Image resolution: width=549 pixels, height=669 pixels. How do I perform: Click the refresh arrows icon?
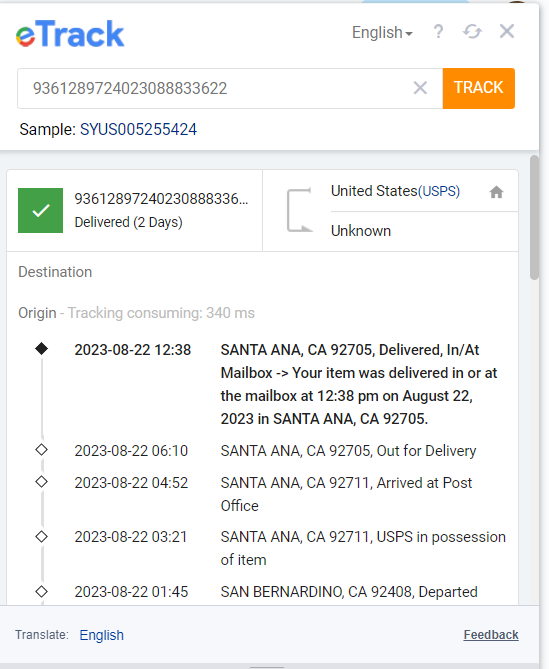[x=472, y=32]
